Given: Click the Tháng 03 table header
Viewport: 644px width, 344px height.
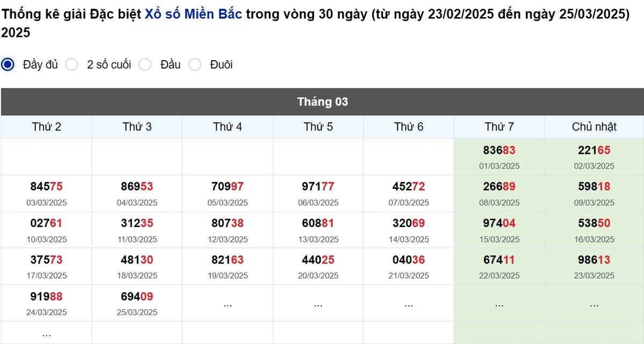Looking at the screenshot, I should (x=323, y=101).
